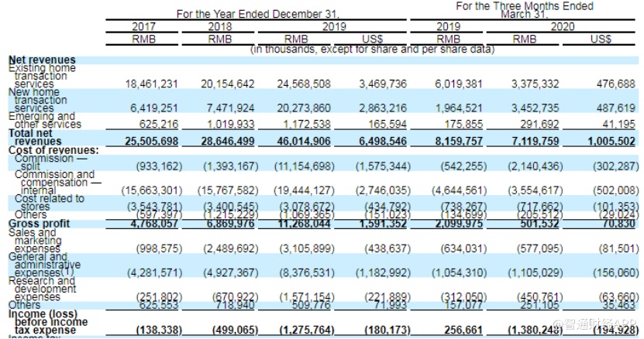Click the 6,419,251 value
The height and width of the screenshot is (339, 644).
[154, 108]
